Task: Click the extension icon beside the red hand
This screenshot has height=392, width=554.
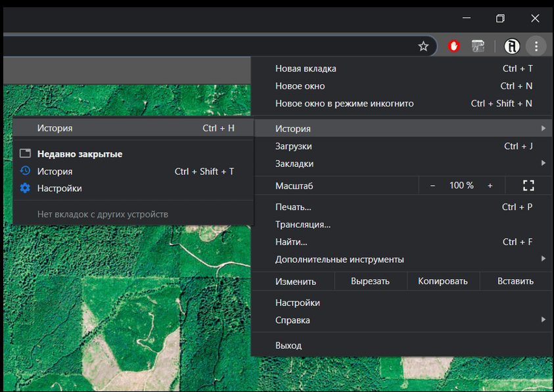Action: (x=478, y=46)
